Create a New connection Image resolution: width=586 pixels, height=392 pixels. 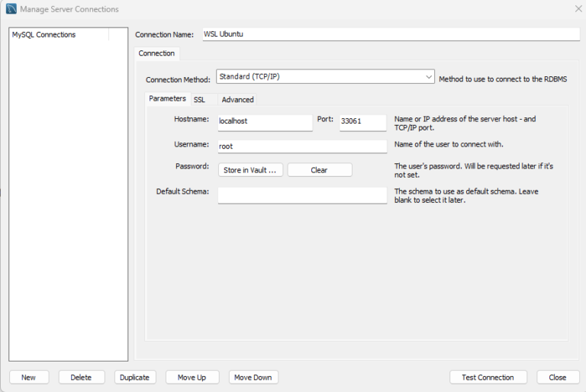click(29, 378)
